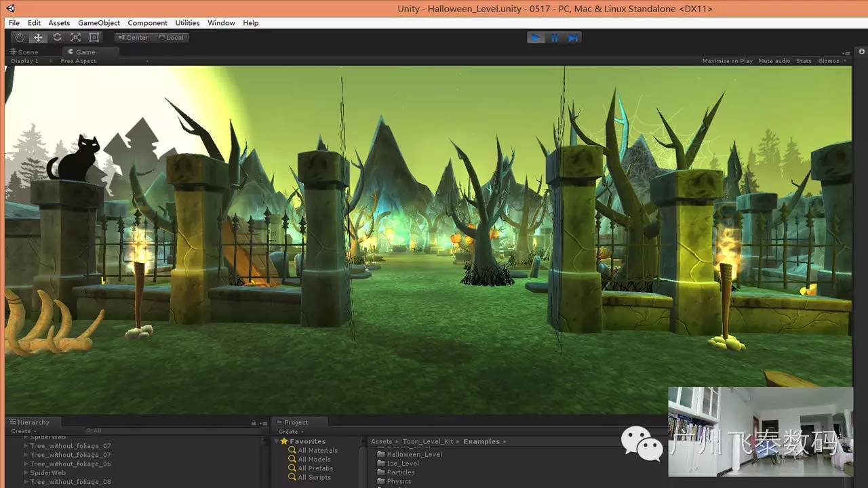The width and height of the screenshot is (868, 488).
Task: Toggle Mute audio in Game view
Action: tap(774, 61)
